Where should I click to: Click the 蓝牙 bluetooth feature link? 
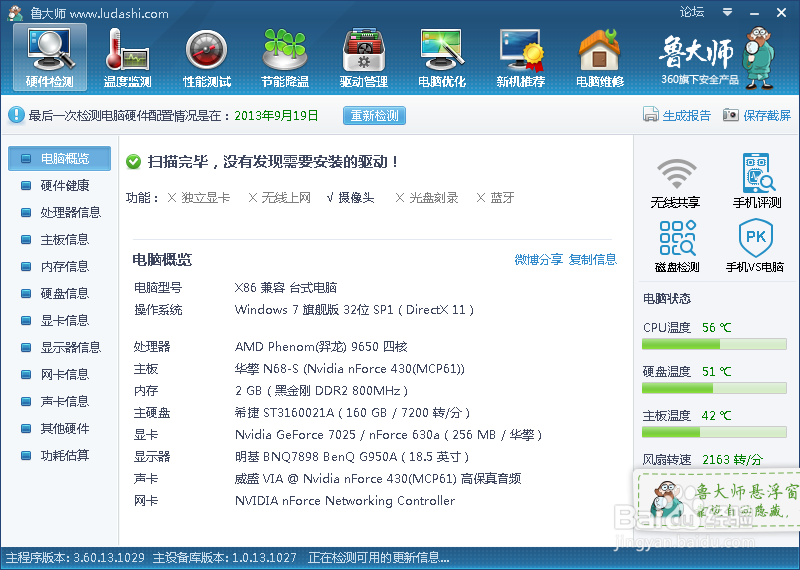(x=502, y=197)
